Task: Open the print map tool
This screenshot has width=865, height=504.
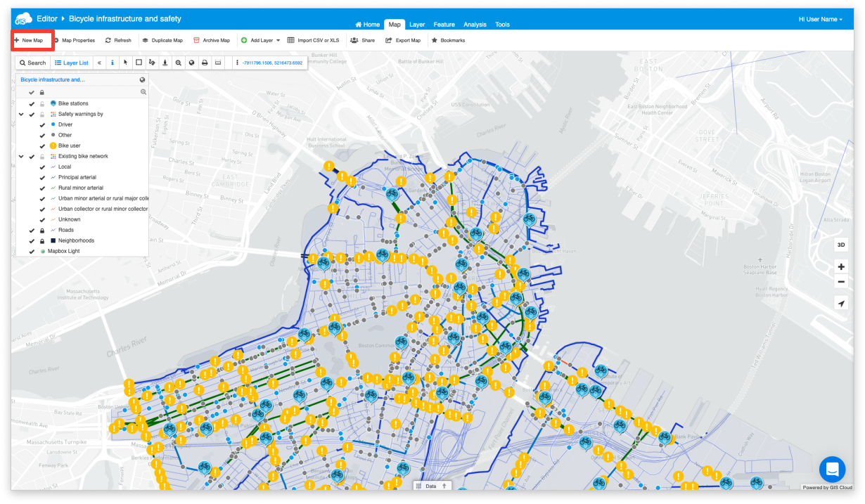Action: [x=205, y=63]
